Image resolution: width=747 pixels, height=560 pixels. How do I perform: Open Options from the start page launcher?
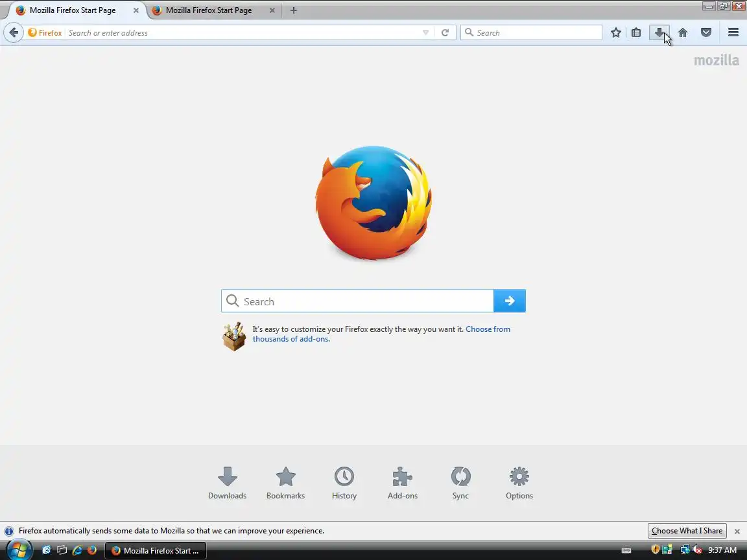click(x=519, y=483)
